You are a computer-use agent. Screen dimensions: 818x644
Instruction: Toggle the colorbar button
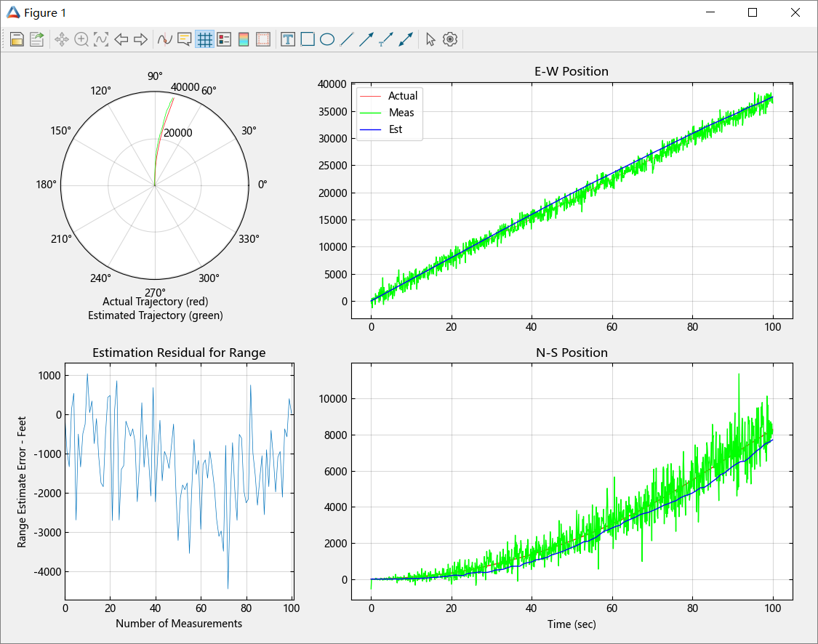(x=244, y=40)
